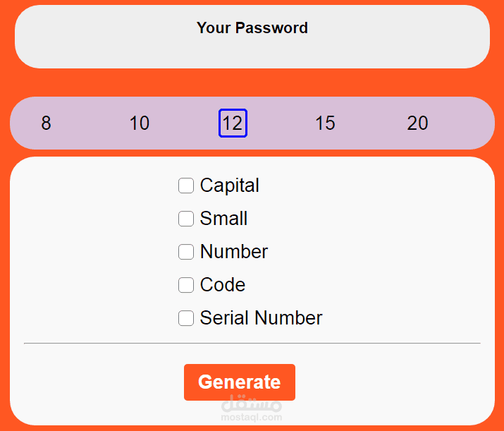
Task: Click the Number label text
Action: coord(234,252)
